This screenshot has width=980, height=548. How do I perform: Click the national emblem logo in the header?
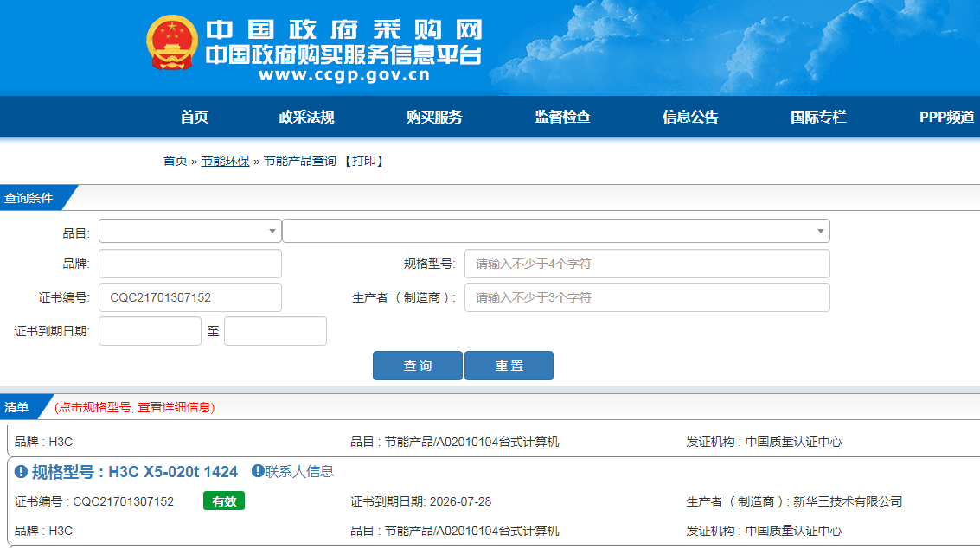[x=172, y=42]
